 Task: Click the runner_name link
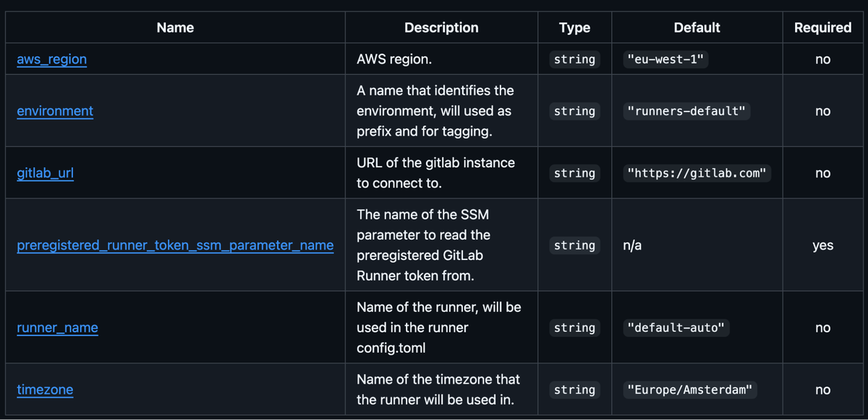click(x=57, y=327)
